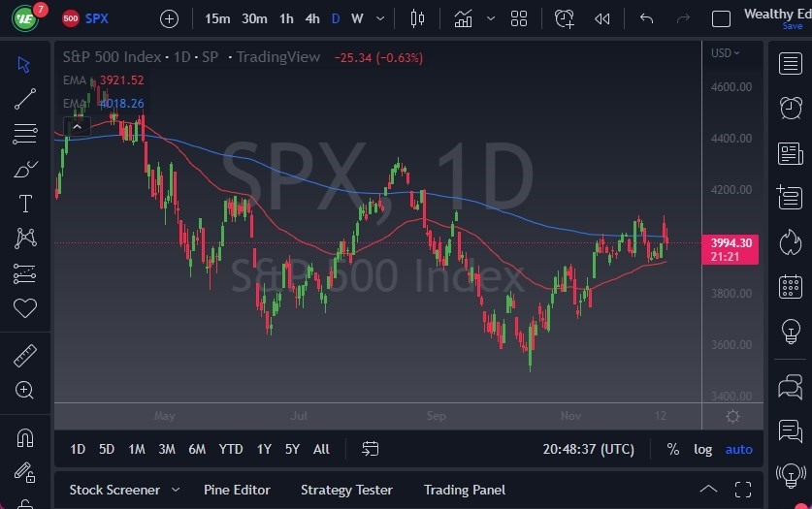Image resolution: width=812 pixels, height=509 pixels.
Task: Undo the last chart action
Action: 646,19
